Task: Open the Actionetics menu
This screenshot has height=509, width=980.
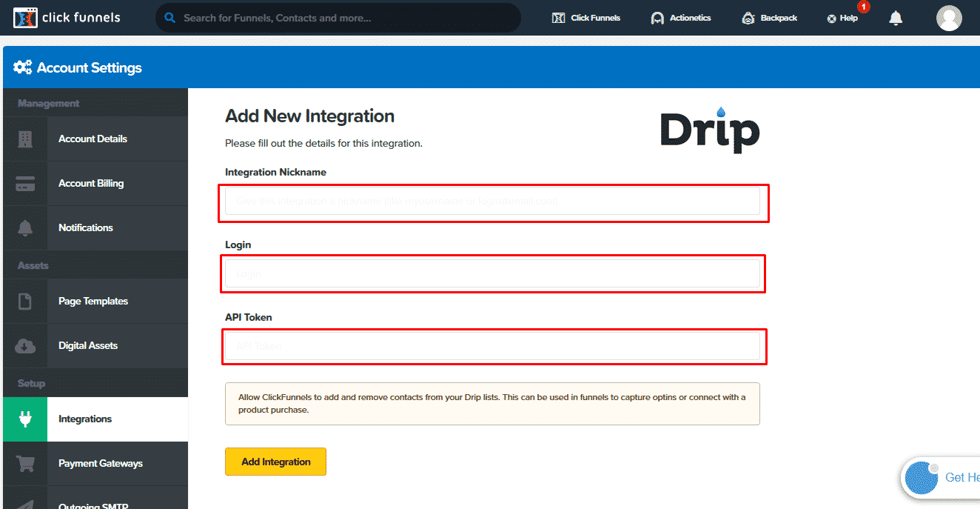Action: (x=681, y=18)
